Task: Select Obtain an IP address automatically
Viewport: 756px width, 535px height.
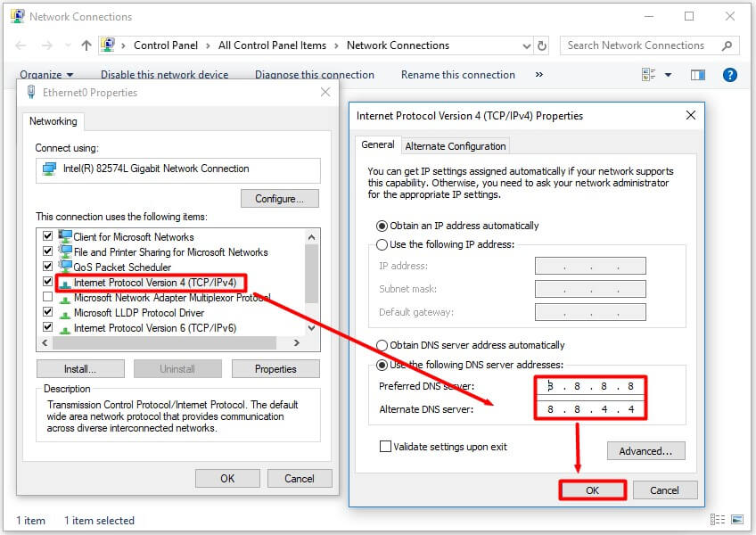Action: pyautogui.click(x=382, y=226)
